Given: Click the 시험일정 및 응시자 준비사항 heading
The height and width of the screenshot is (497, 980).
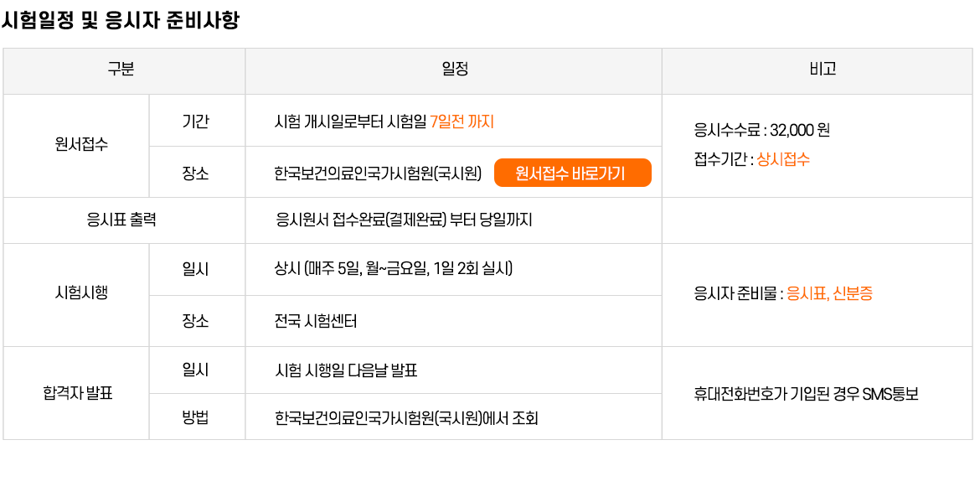Looking at the screenshot, I should tap(120, 21).
